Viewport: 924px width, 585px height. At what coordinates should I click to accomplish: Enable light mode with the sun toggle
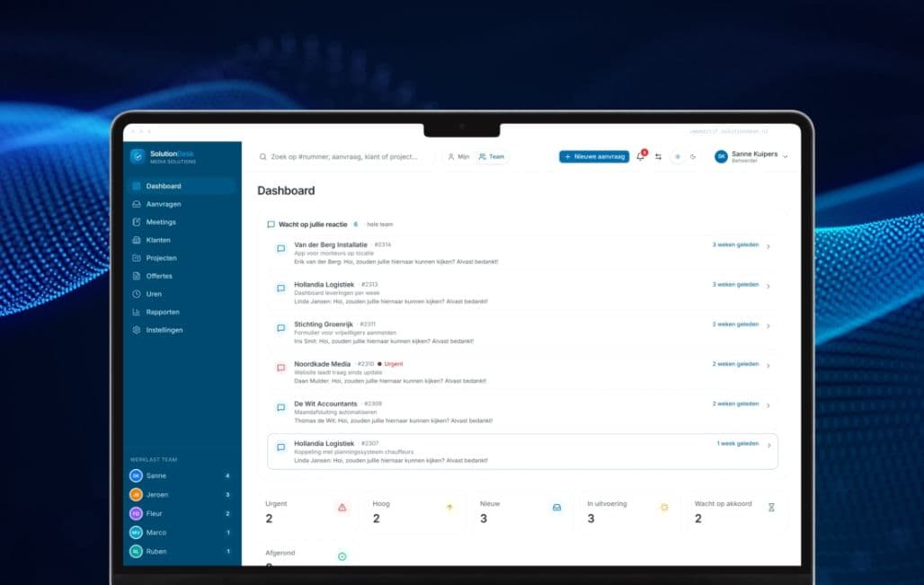pyautogui.click(x=678, y=156)
